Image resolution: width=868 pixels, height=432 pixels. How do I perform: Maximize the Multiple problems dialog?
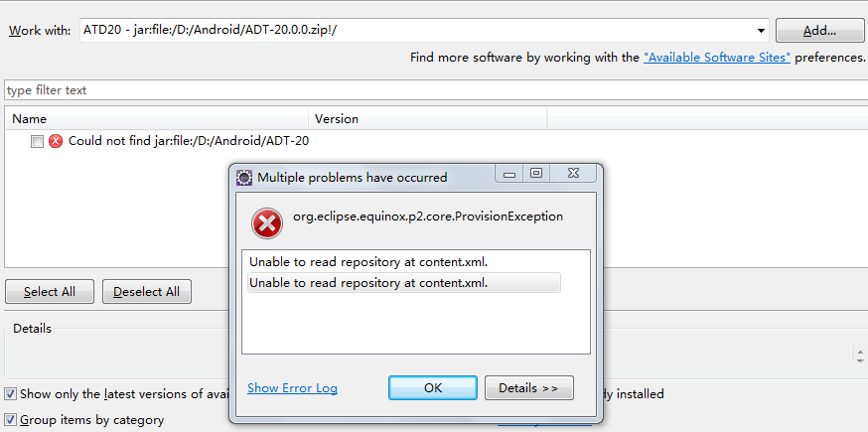click(536, 175)
